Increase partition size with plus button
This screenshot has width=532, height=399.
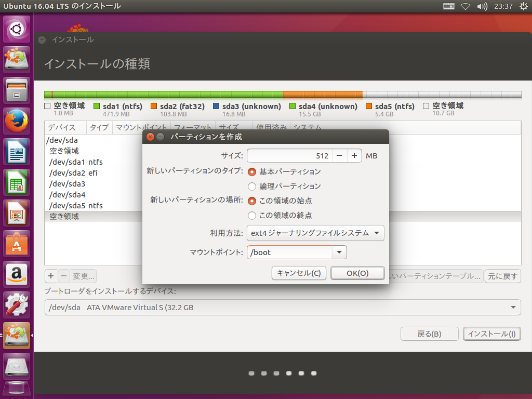354,156
